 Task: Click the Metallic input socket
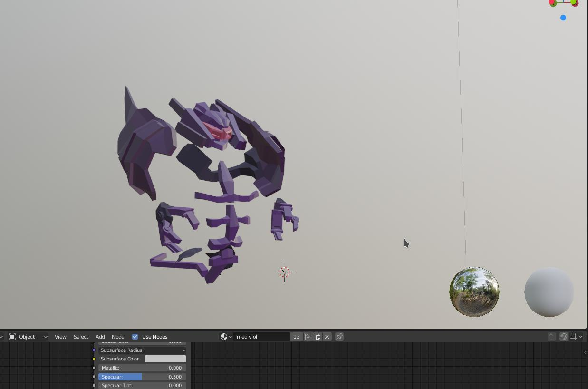94,368
